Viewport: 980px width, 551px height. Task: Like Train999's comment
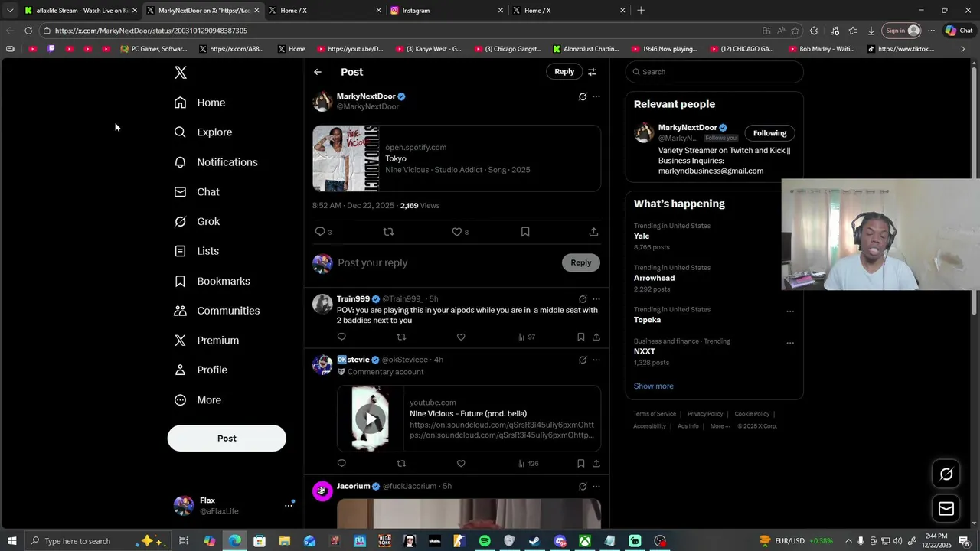(461, 337)
